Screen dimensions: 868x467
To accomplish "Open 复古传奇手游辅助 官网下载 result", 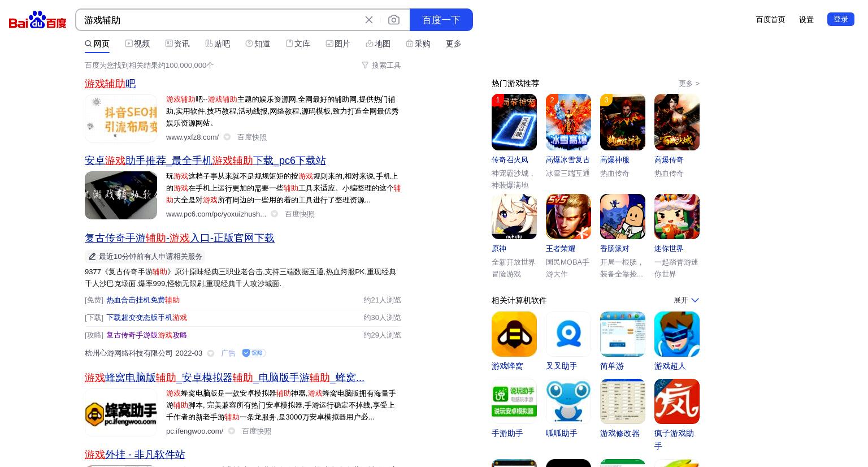I will (180, 238).
